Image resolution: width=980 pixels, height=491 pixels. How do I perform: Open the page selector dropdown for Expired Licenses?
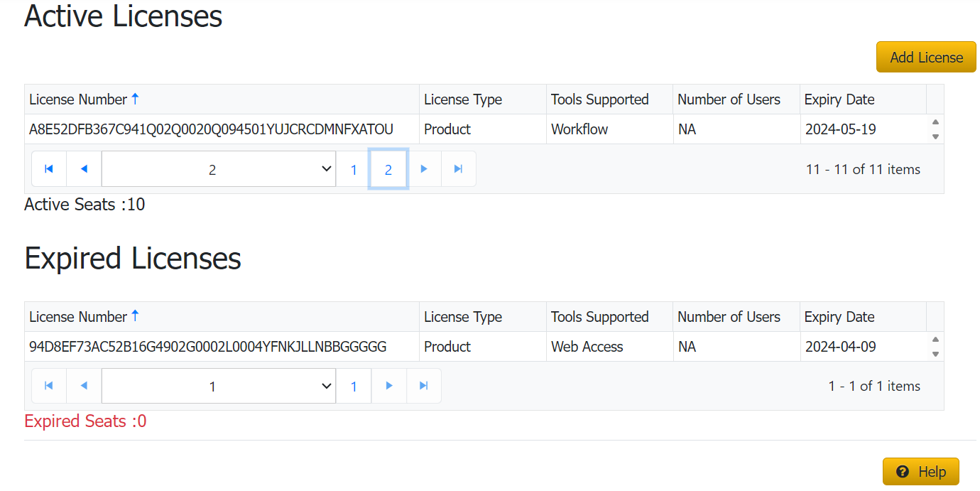(218, 385)
